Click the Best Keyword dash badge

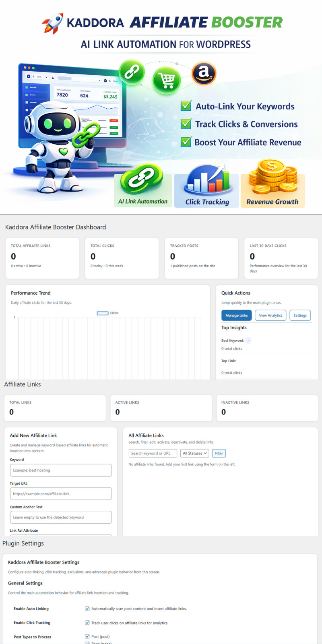249,341
